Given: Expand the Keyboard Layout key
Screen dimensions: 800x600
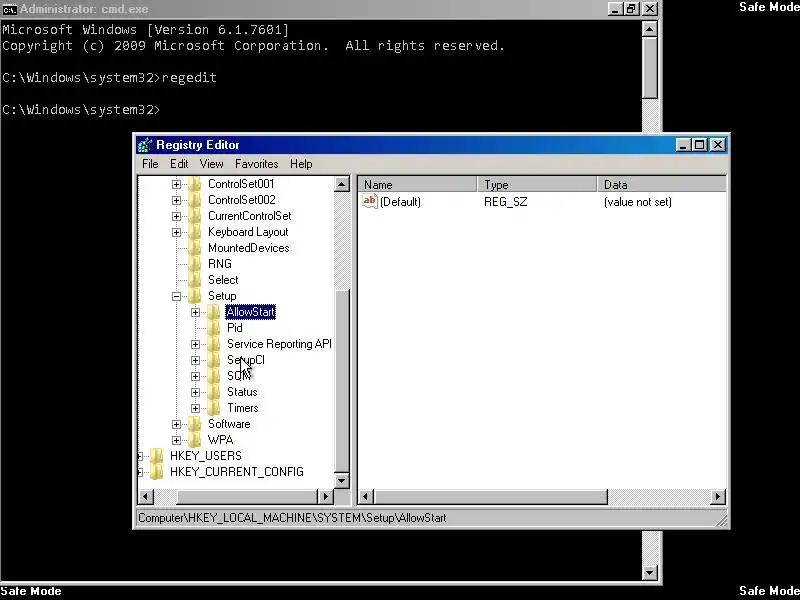Looking at the screenshot, I should pyautogui.click(x=176, y=232).
